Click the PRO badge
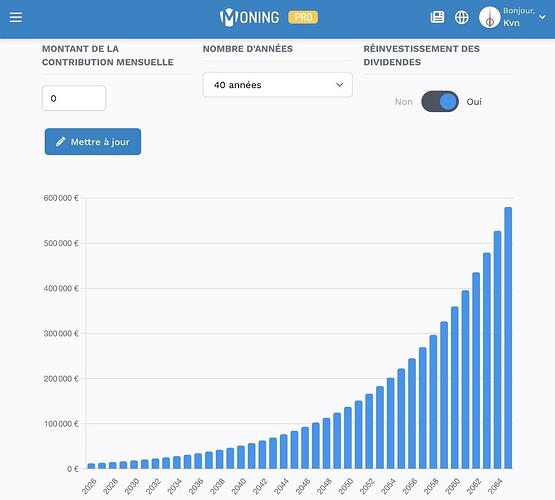This screenshot has height=500, width=555. click(303, 17)
